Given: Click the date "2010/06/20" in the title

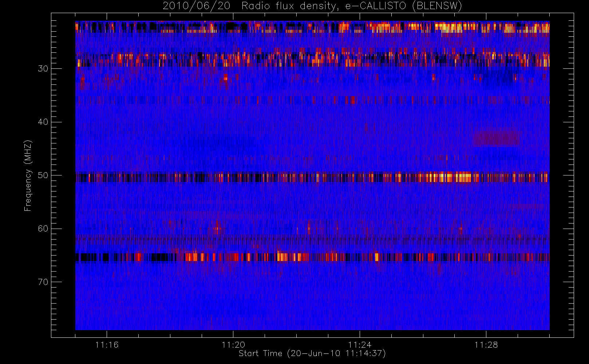Looking at the screenshot, I should pos(197,6).
